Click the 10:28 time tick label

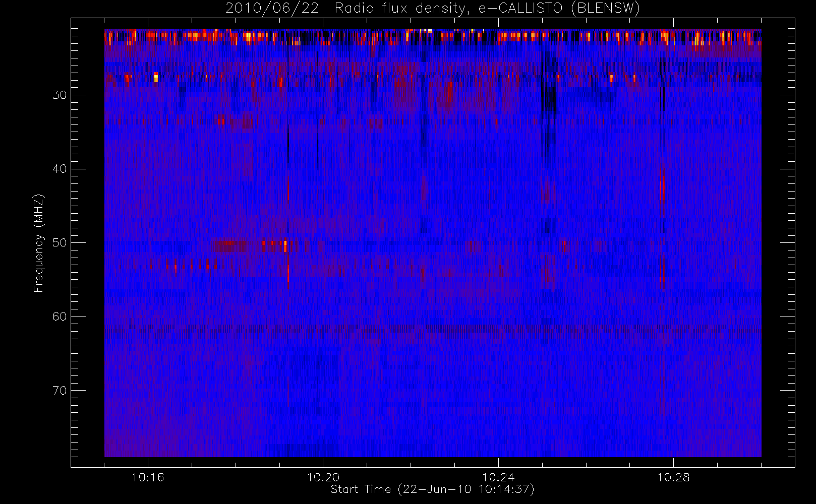(x=673, y=477)
